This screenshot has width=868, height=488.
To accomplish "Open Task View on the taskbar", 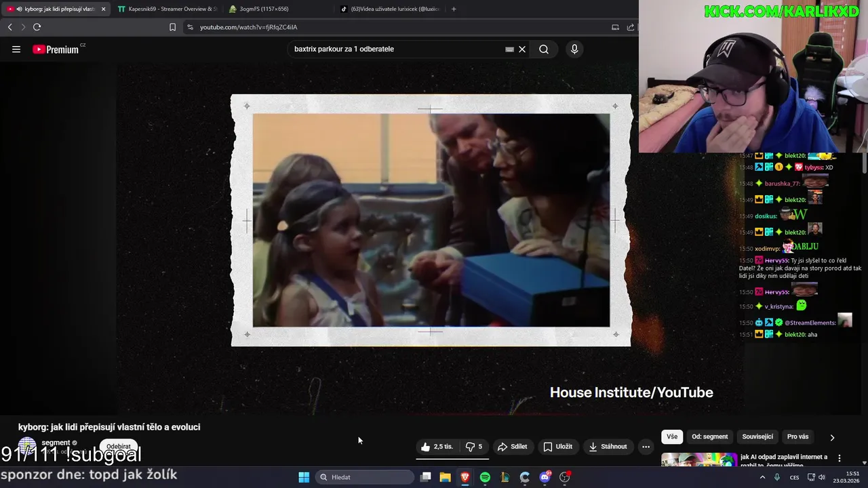I will (x=425, y=477).
